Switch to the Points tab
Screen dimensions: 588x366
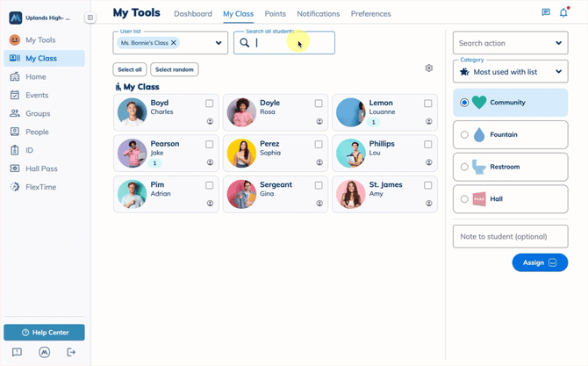coord(275,14)
